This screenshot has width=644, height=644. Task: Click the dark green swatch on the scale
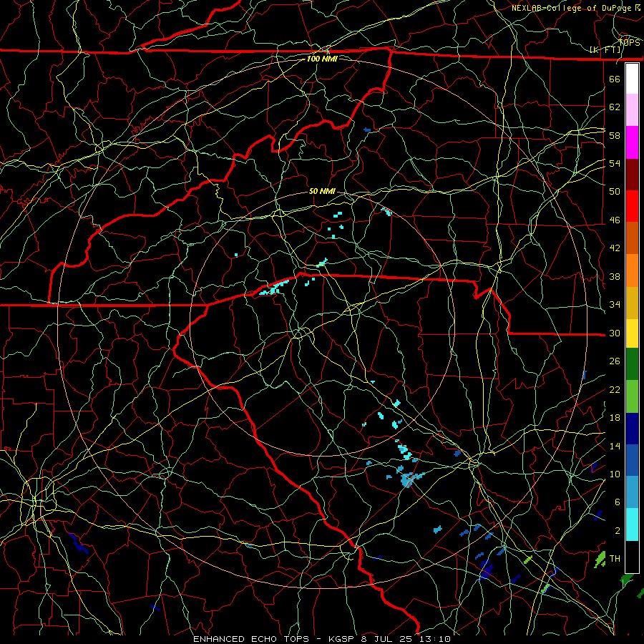coord(632,364)
